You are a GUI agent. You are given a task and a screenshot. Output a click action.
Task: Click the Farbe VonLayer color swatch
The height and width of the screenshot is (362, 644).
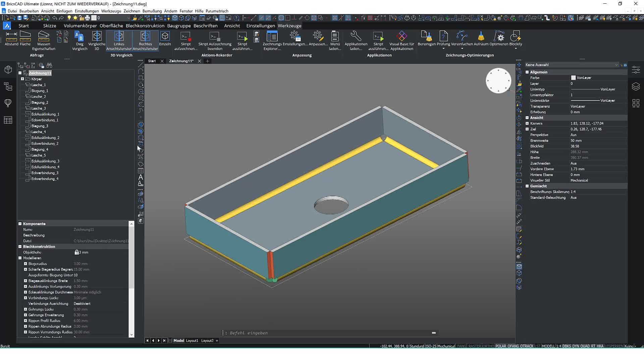point(573,78)
